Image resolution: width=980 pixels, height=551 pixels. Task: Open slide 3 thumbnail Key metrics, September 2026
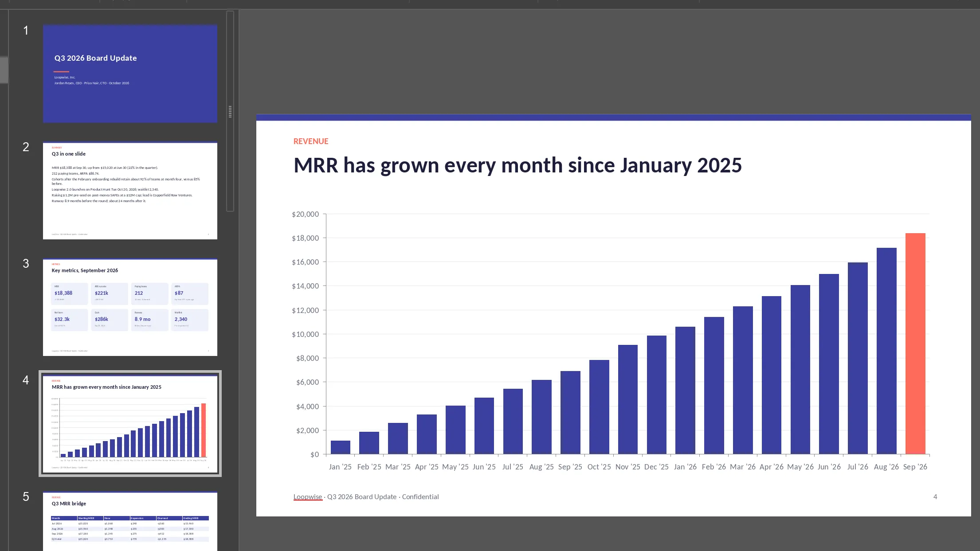pyautogui.click(x=130, y=307)
